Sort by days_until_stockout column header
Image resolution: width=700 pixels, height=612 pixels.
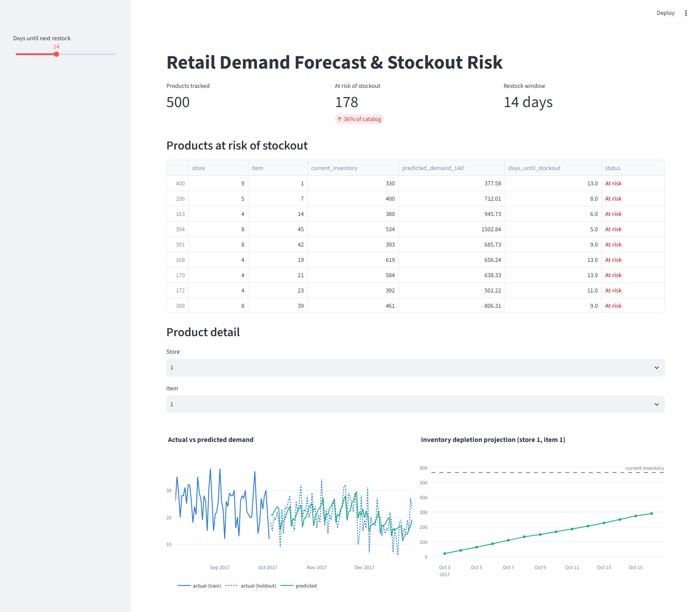tap(553, 168)
